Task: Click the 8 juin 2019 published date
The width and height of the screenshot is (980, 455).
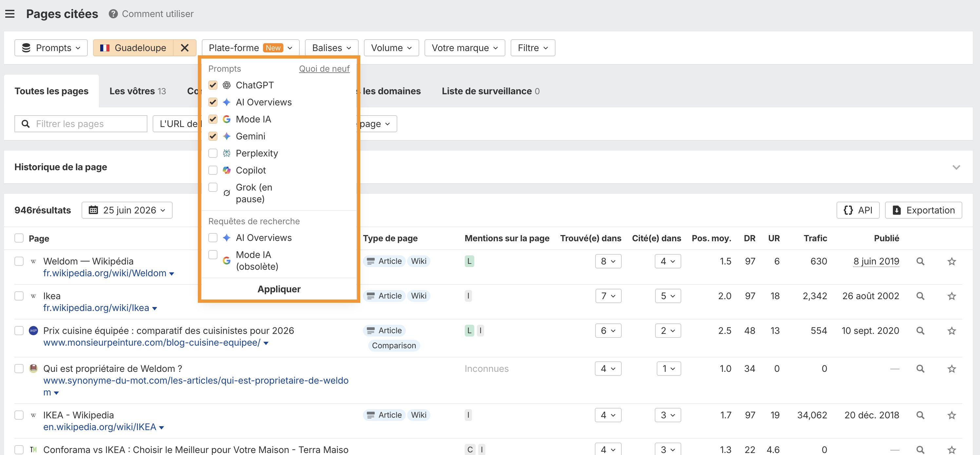Action: (x=876, y=262)
